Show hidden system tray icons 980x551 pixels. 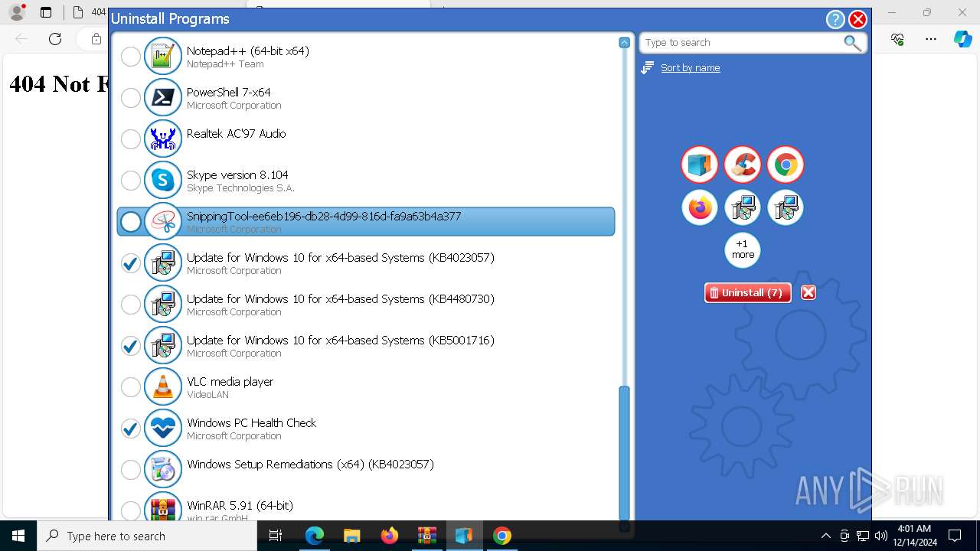[825, 536]
